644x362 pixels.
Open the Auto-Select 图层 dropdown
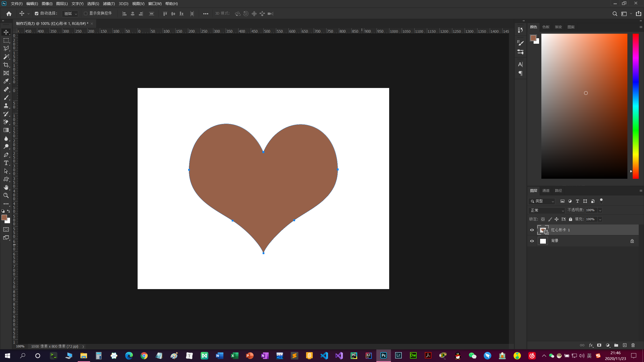(x=70, y=14)
